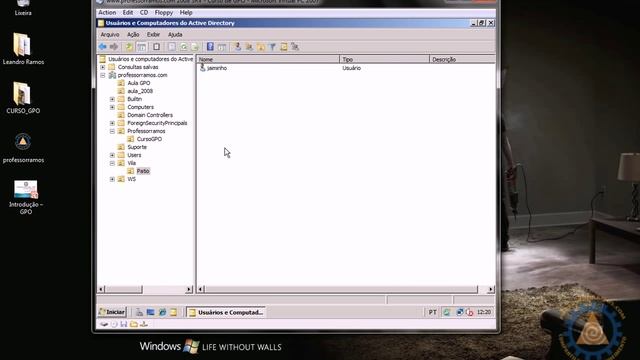Click the tree pane scroll-left arrow
The height and width of the screenshot is (360, 640).
pyautogui.click(x=101, y=289)
